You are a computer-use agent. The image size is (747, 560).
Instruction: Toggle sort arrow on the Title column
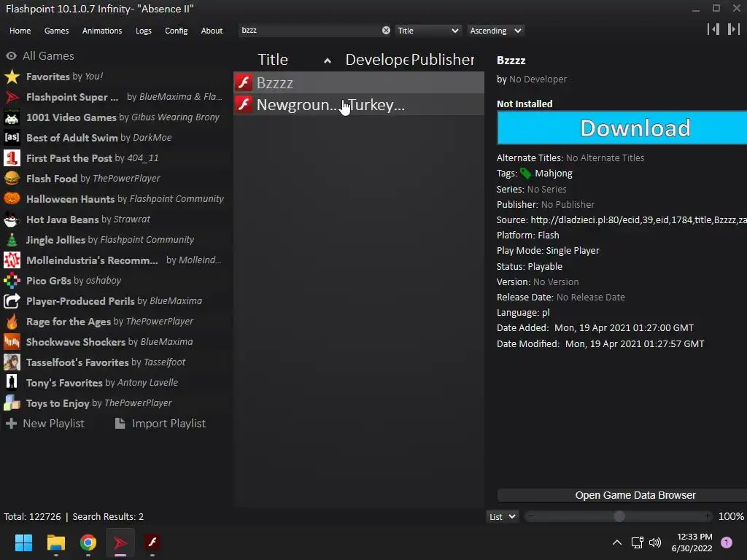coord(328,61)
